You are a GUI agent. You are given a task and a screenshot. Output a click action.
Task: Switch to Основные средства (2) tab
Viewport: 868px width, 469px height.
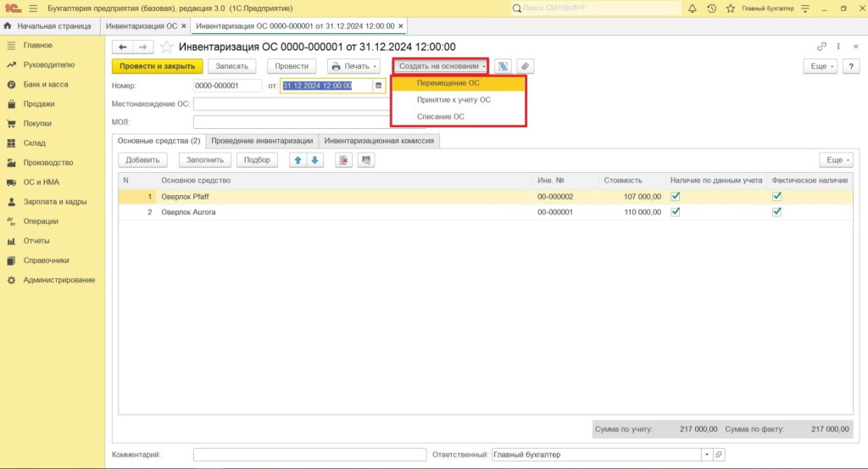[x=159, y=141]
